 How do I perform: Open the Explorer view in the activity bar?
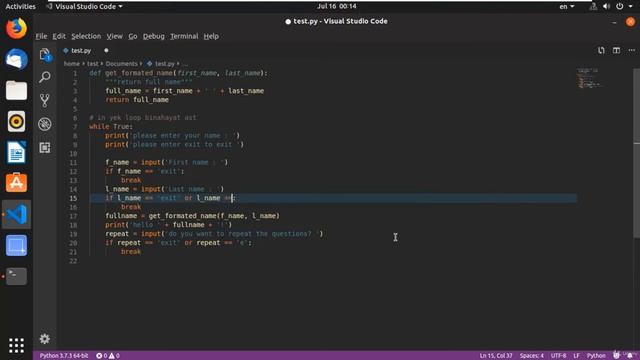pyautogui.click(x=45, y=54)
